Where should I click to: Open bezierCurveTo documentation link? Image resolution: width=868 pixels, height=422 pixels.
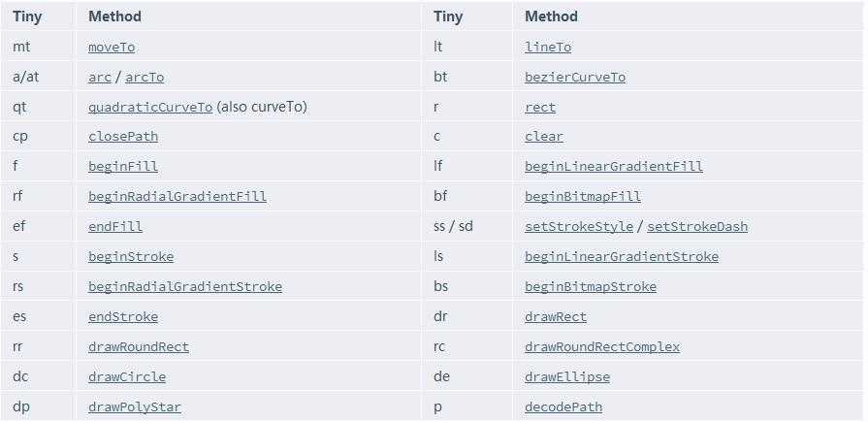click(575, 78)
